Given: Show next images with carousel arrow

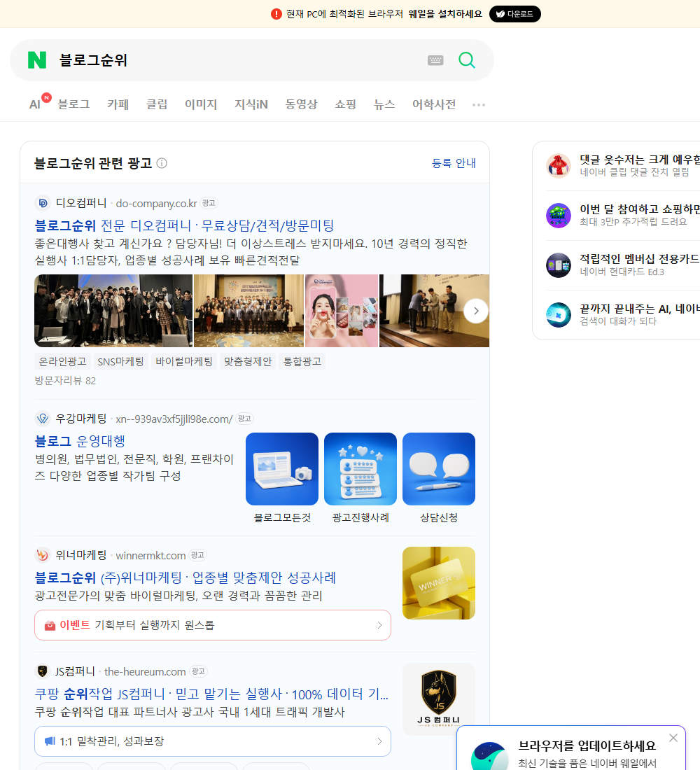Looking at the screenshot, I should [475, 311].
